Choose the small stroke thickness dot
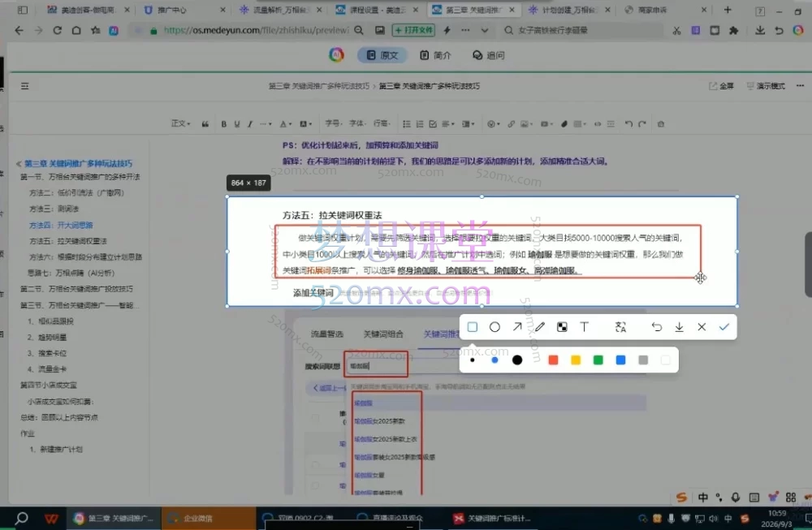This screenshot has width=812, height=530. (473, 360)
